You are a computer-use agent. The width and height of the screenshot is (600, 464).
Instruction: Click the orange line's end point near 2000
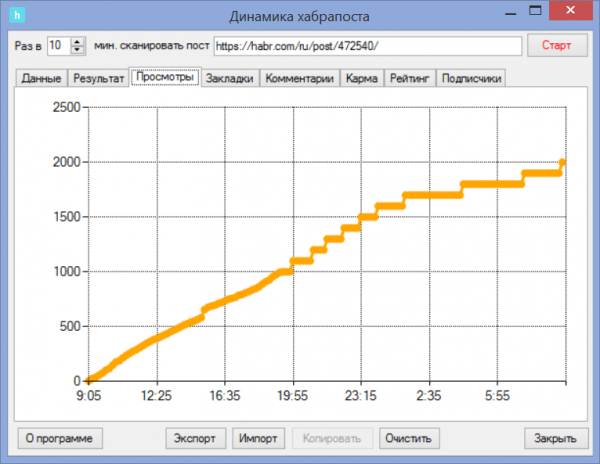pyautogui.click(x=564, y=162)
